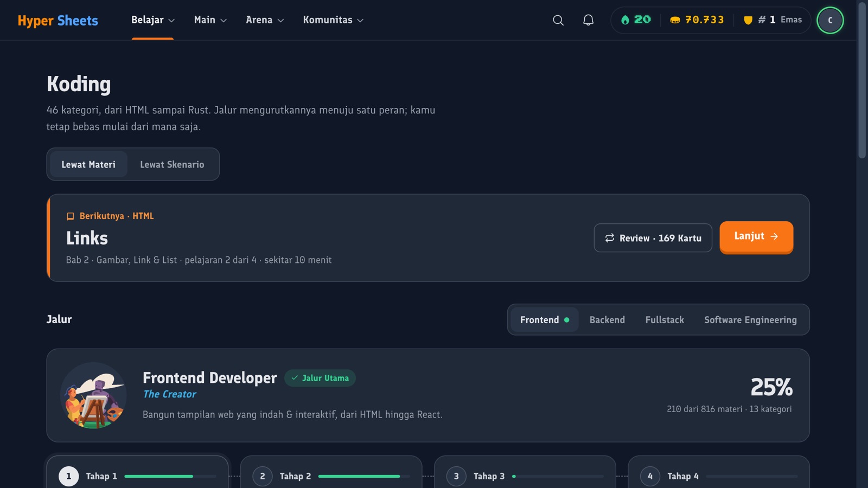Switch to Lewat Materi view
This screenshot has width=868, height=488.
click(x=88, y=164)
